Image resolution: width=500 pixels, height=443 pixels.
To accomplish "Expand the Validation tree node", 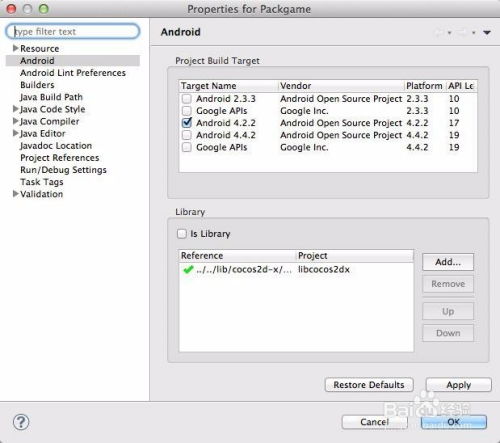I will pos(15,194).
